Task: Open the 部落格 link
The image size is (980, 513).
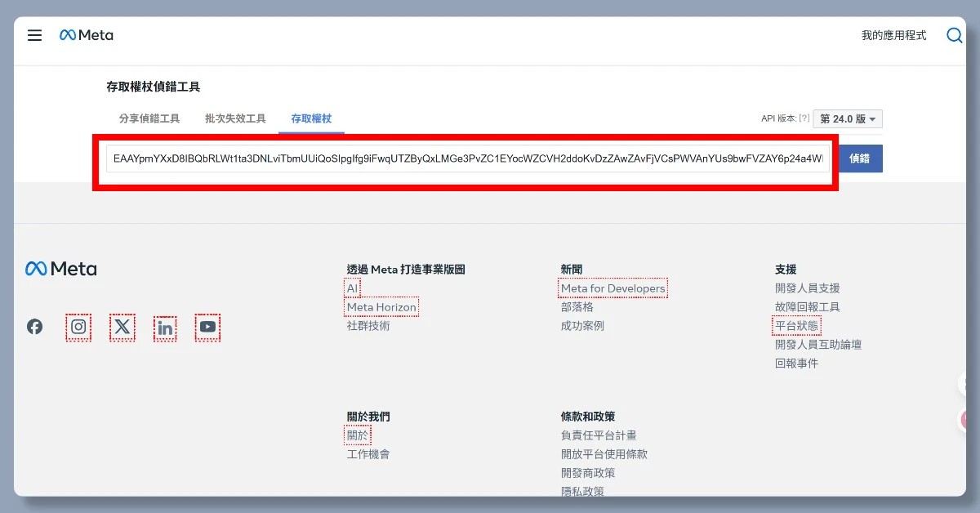Action: tap(577, 307)
